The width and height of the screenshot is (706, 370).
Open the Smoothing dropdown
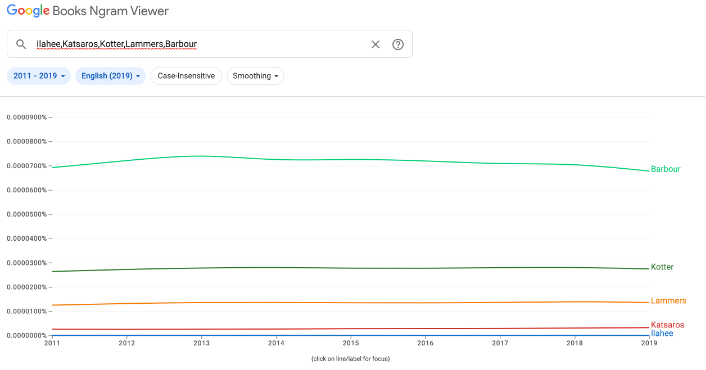[255, 76]
